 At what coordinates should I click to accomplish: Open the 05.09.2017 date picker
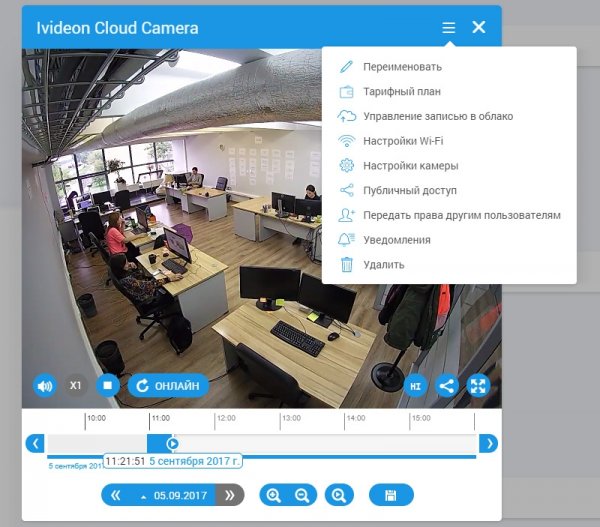[x=174, y=496]
